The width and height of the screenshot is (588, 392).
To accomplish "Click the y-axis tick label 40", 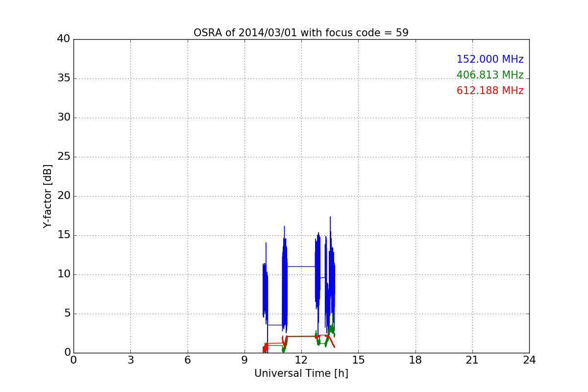I will click(x=64, y=39).
